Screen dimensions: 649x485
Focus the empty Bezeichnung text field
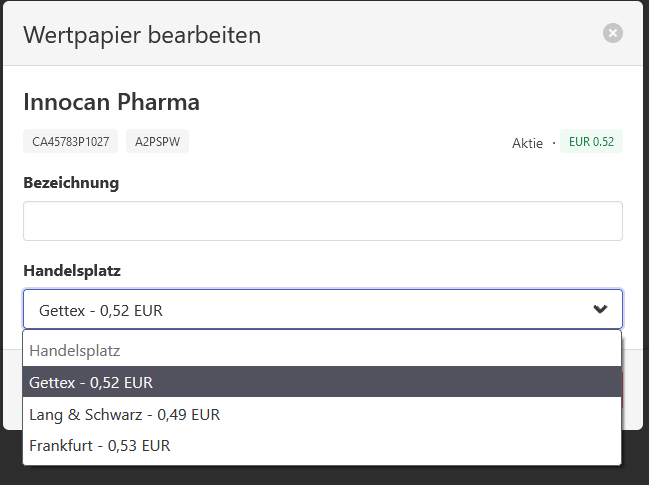323,221
